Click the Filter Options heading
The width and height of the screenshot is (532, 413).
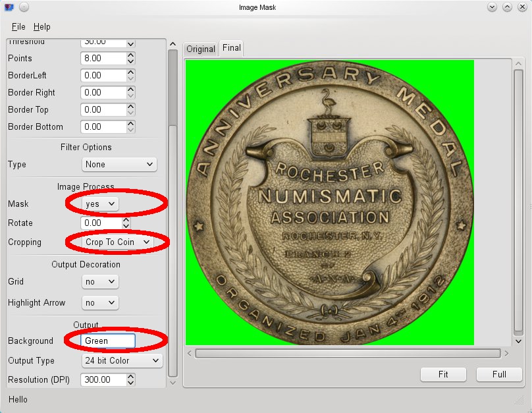tap(86, 148)
